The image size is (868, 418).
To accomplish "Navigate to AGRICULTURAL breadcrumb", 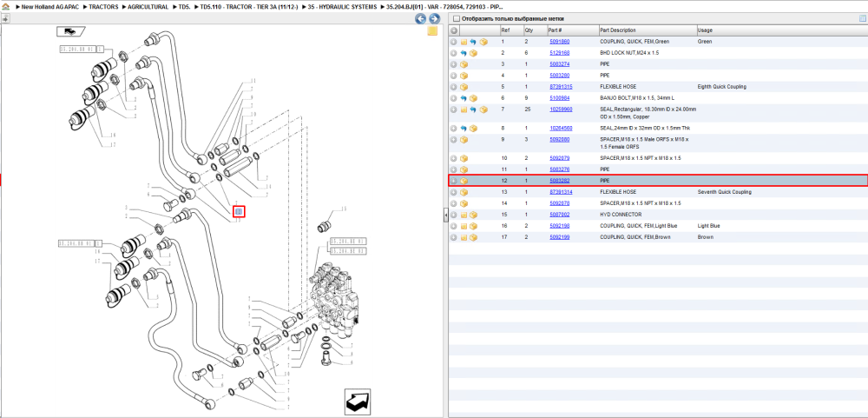I will click(148, 7).
